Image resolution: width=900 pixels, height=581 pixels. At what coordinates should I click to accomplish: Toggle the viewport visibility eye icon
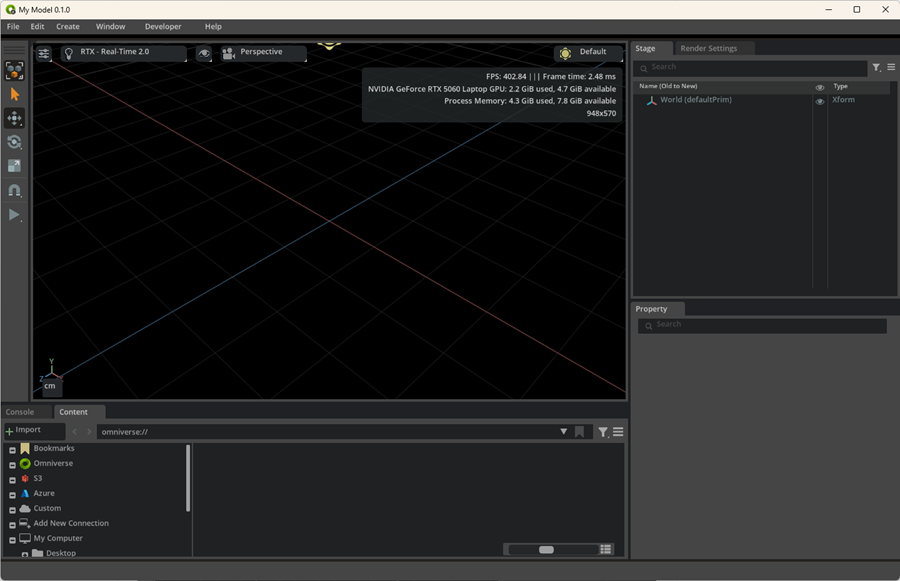coord(204,52)
